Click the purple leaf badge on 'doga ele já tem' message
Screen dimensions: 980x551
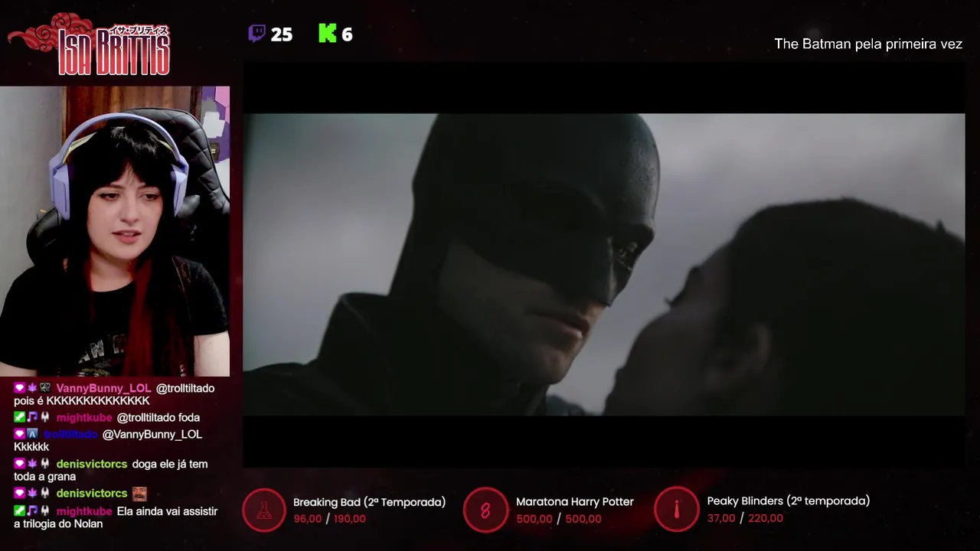pos(32,464)
